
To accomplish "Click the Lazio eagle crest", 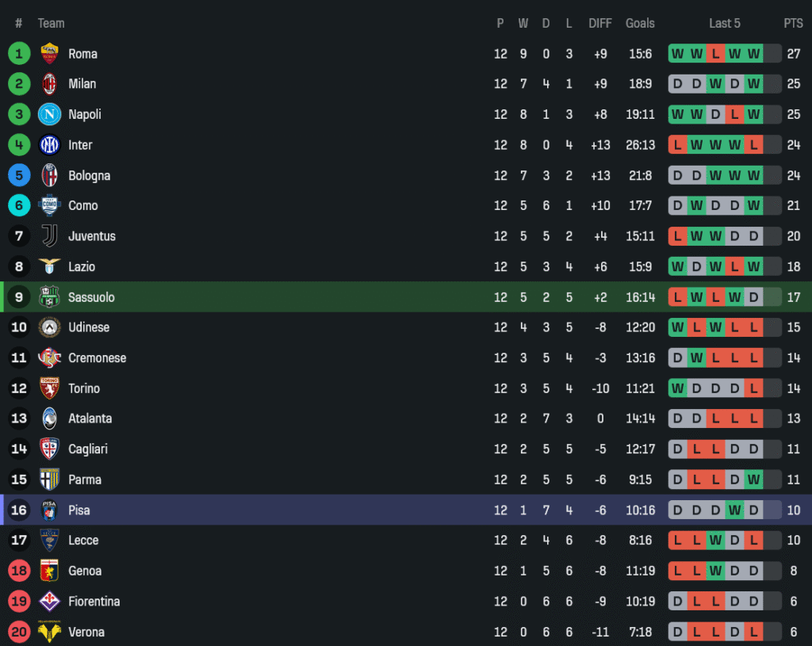I will (49, 266).
